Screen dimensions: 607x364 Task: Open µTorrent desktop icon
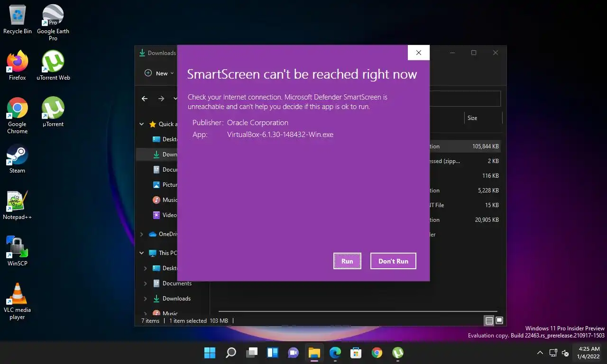coord(53,112)
